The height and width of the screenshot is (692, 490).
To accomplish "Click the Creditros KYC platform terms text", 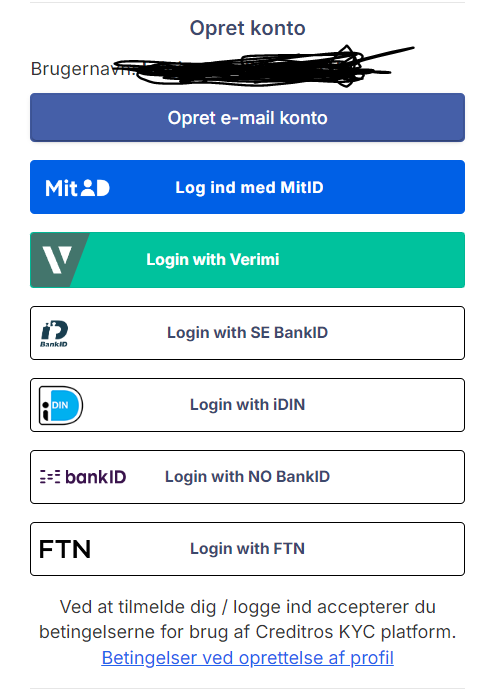I will [247, 620].
